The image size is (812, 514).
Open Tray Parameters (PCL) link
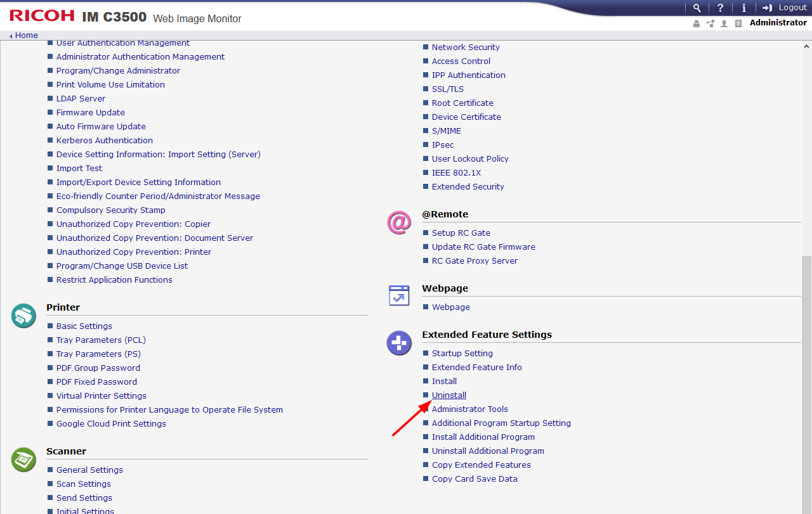pyautogui.click(x=101, y=340)
